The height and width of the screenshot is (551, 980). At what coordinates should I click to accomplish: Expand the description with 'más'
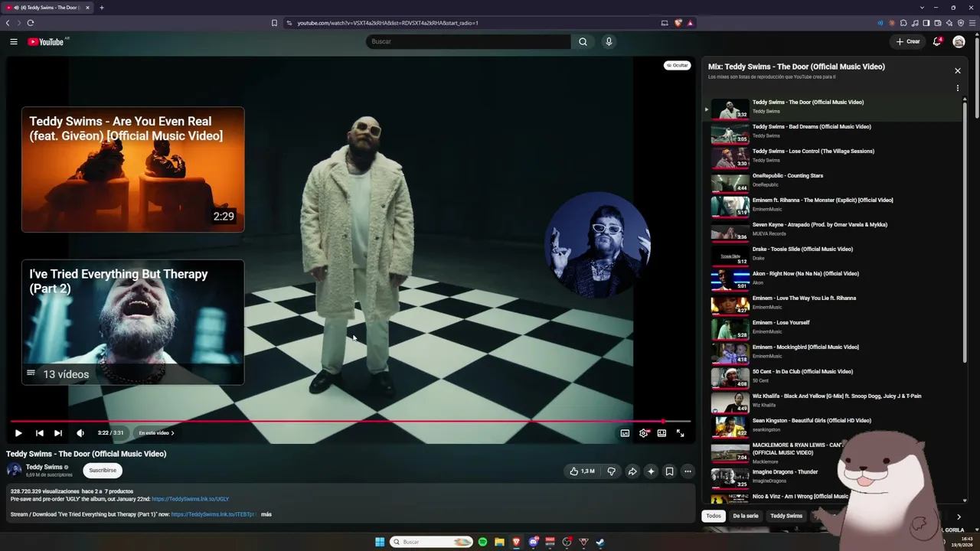266,514
